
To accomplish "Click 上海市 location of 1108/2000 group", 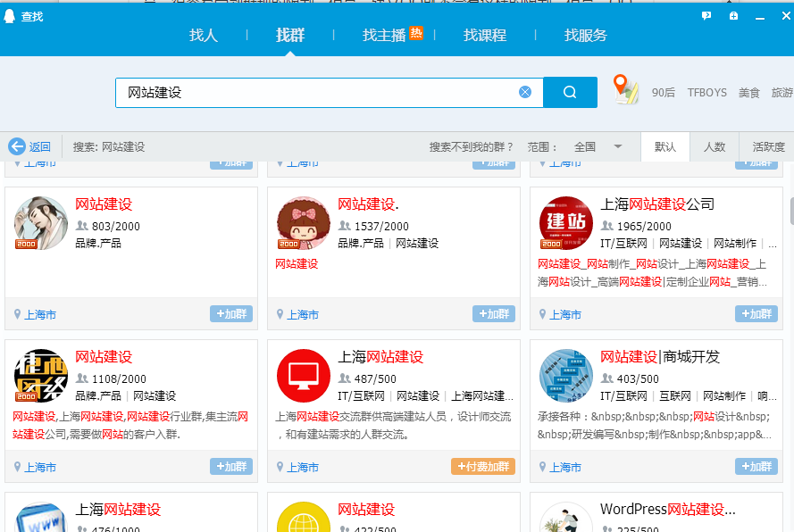I will tap(40, 467).
